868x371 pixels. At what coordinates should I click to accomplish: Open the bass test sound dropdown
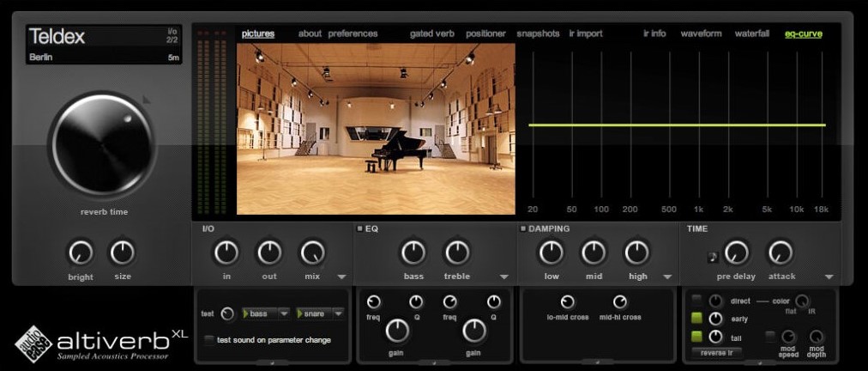point(266,314)
